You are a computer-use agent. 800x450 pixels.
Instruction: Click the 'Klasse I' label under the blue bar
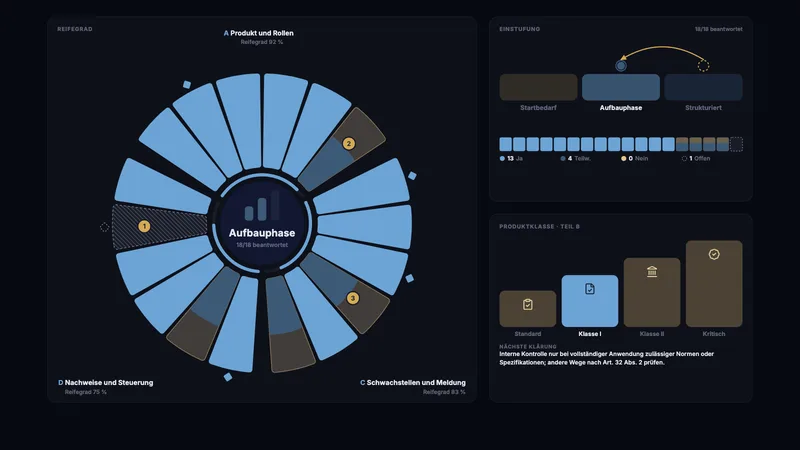click(590, 334)
